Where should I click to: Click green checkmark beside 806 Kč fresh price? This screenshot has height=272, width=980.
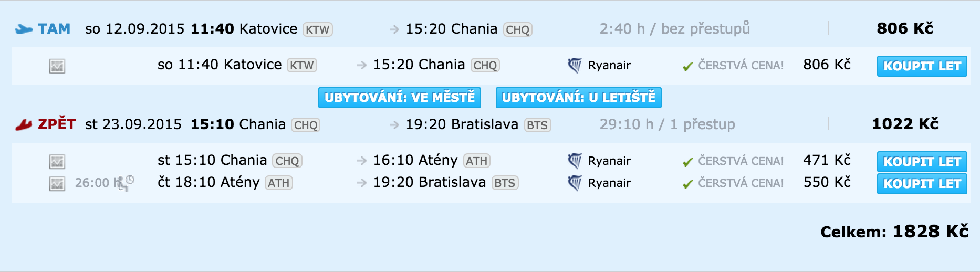(x=687, y=67)
